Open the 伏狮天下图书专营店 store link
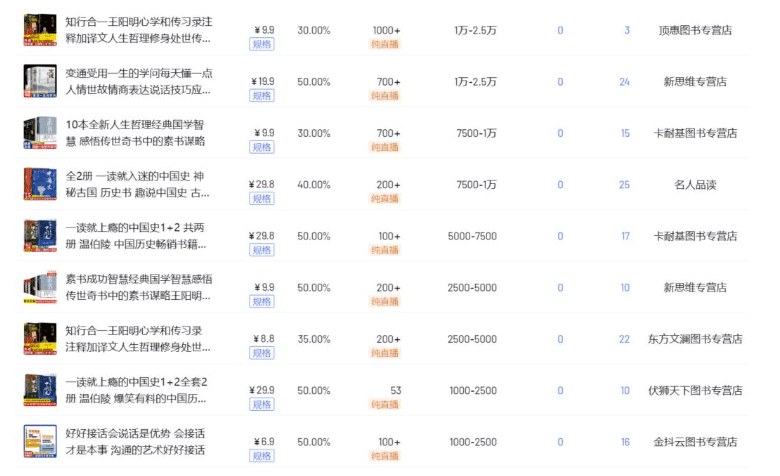780x476 pixels. coord(696,390)
